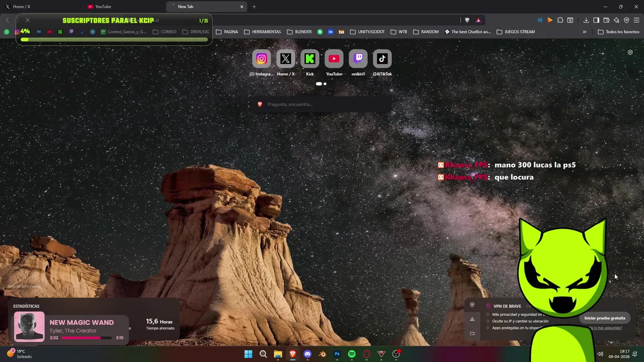Open the Brave hamburger main menu
The image size is (644, 362).
point(636,20)
